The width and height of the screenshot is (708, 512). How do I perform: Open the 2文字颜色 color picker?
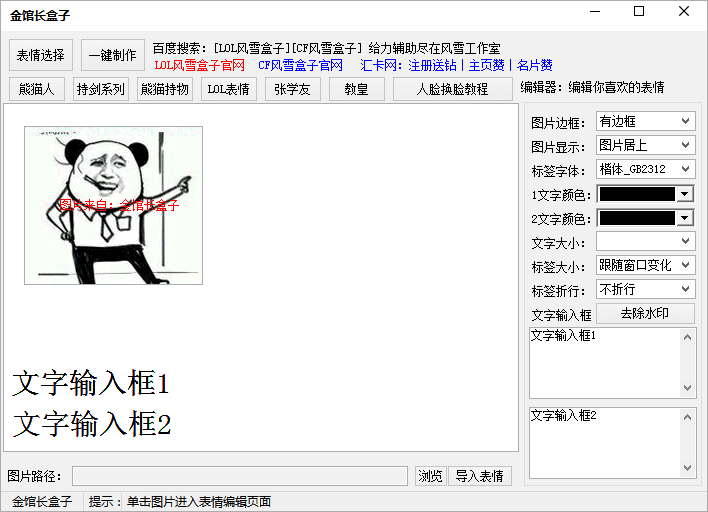(x=645, y=218)
